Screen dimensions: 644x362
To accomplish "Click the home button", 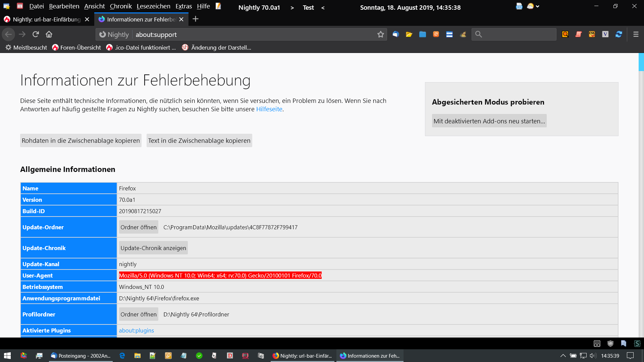I will [x=49, y=34].
